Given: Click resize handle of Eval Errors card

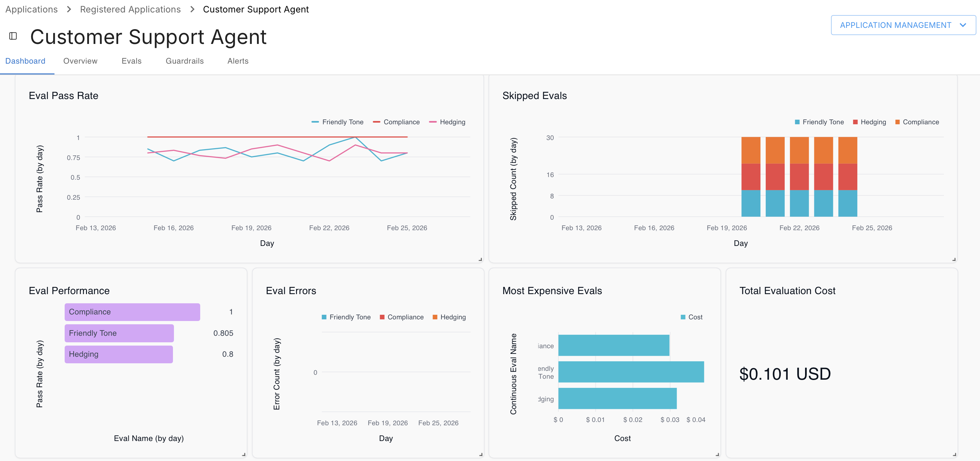Looking at the screenshot, I should [x=480, y=454].
